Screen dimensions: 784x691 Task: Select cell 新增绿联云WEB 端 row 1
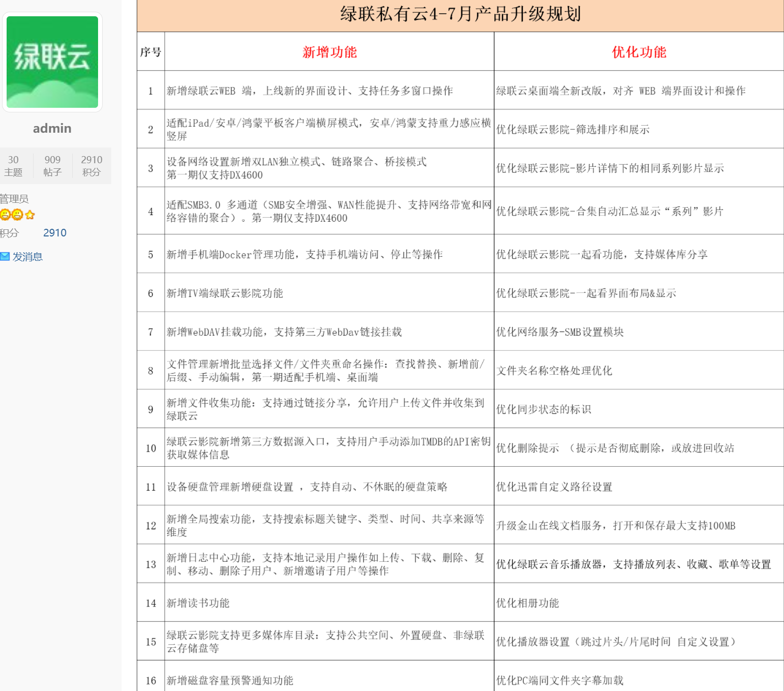tap(329, 91)
